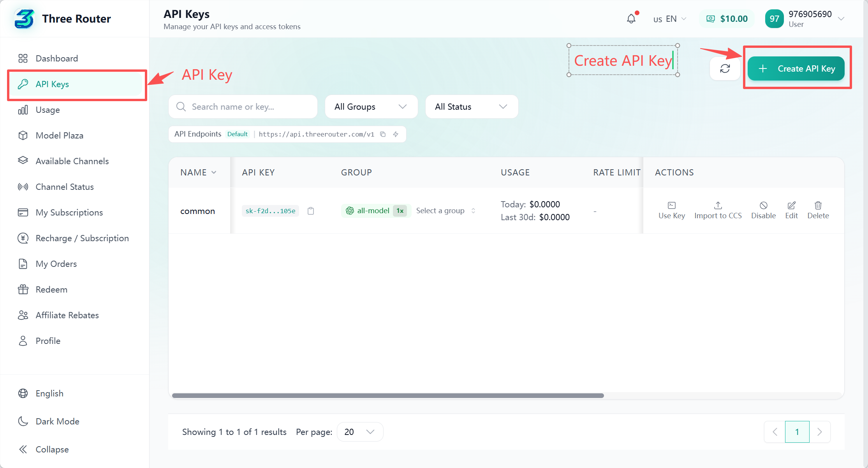Copy the API endpoint URL

click(383, 134)
